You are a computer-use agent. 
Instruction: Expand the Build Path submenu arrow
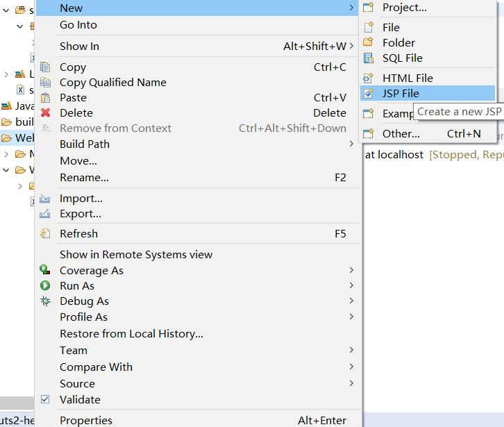coord(351,144)
